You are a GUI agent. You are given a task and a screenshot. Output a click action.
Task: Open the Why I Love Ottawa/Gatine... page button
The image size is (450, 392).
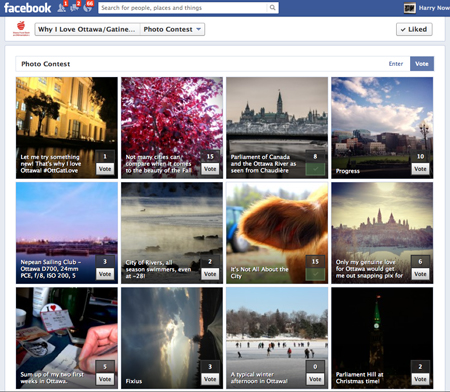tap(87, 29)
